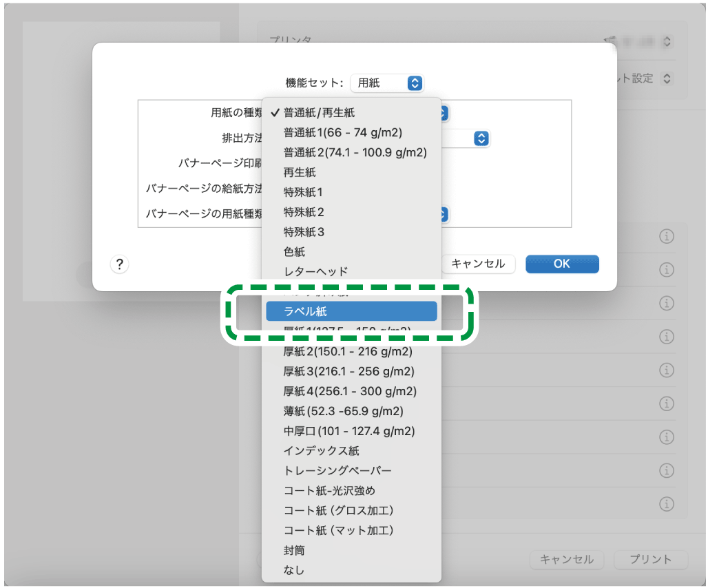The width and height of the screenshot is (708, 588).
Task: Confirm settings with the OK button
Action: tap(562, 264)
